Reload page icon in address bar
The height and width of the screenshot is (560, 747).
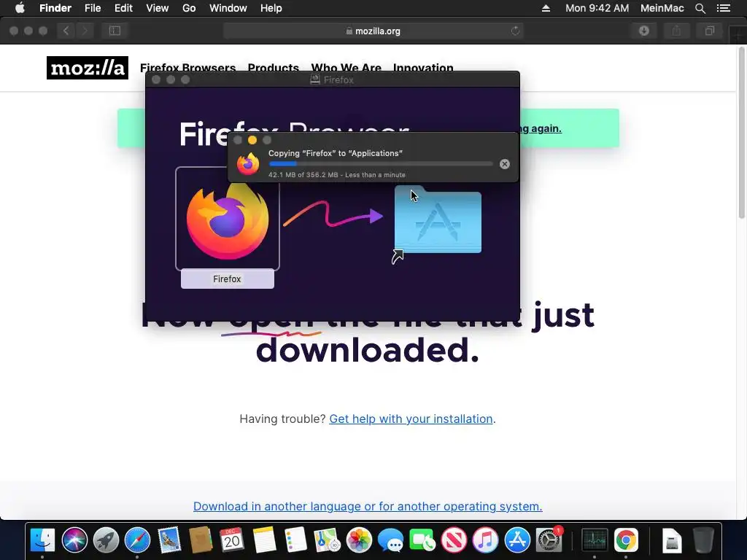(x=515, y=31)
